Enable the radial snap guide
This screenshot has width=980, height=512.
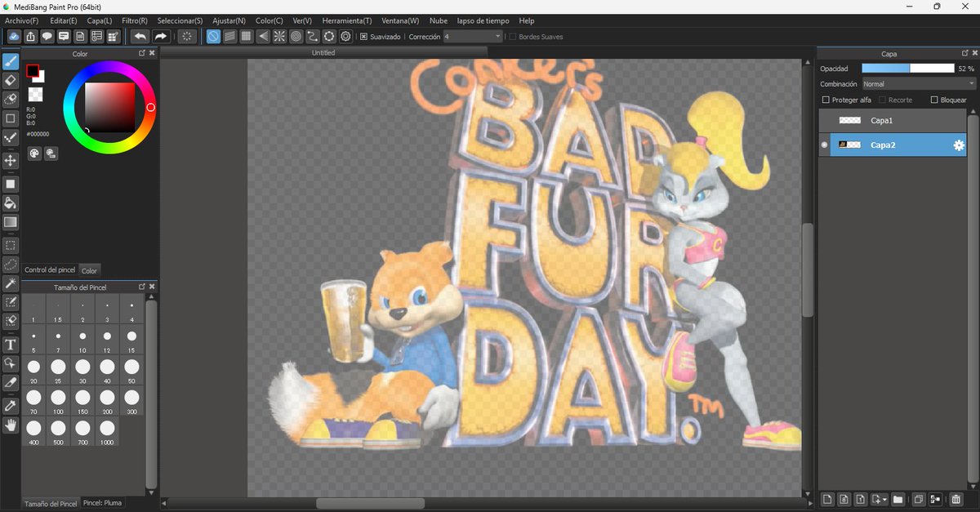click(279, 37)
